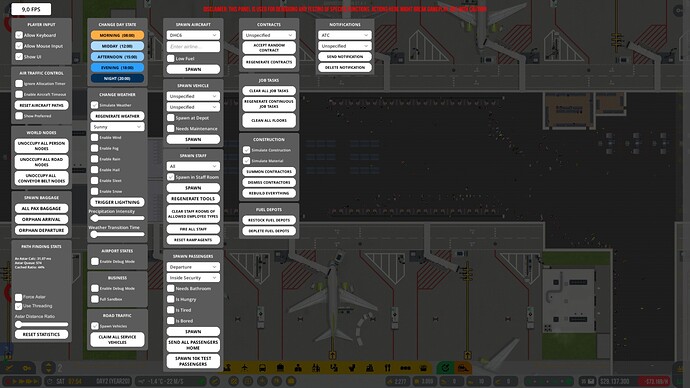Select the Afternoon (15:00) day state
The width and height of the screenshot is (690, 388).
point(117,57)
